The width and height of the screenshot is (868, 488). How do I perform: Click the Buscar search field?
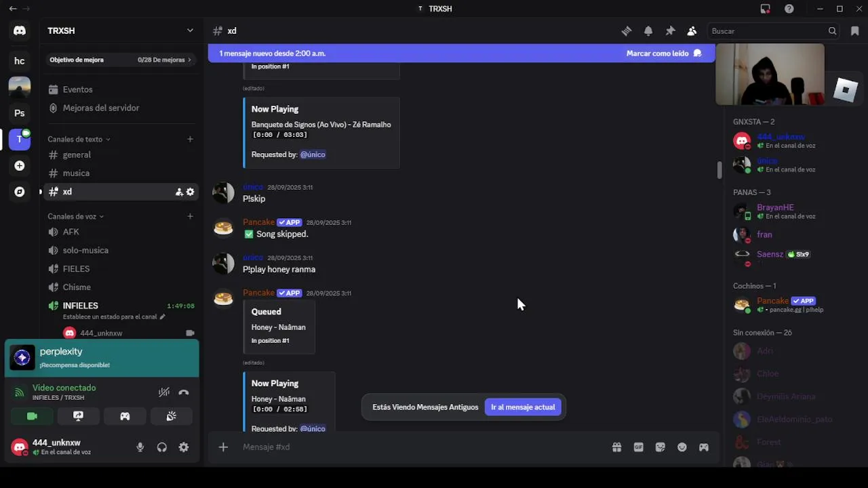click(774, 31)
